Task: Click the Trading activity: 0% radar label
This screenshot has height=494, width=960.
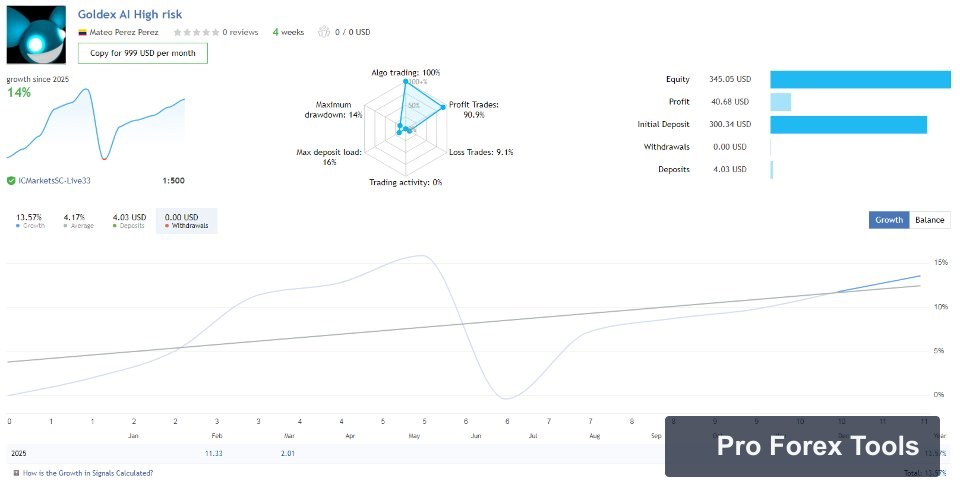Action: tap(405, 182)
